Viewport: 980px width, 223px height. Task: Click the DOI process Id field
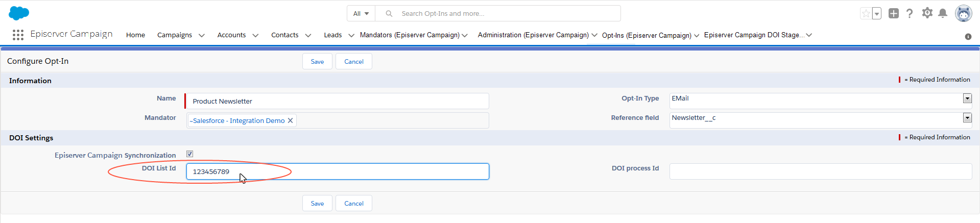(x=820, y=171)
